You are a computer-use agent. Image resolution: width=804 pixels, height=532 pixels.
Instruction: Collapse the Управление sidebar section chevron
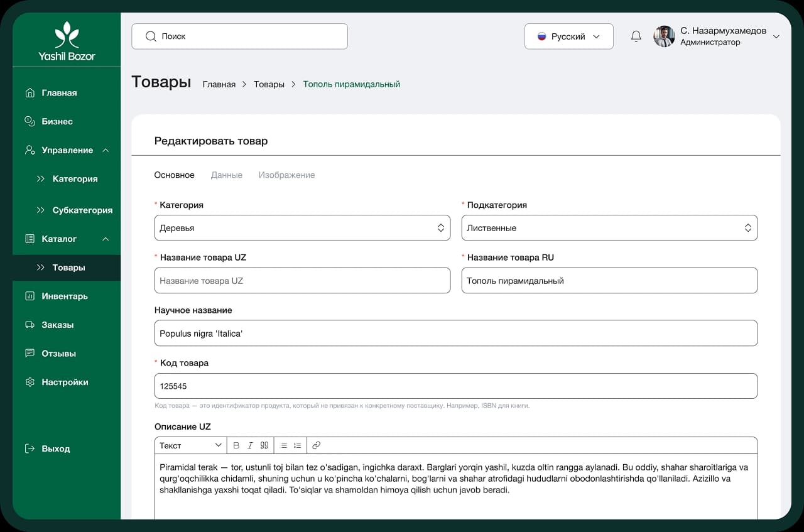(x=106, y=150)
